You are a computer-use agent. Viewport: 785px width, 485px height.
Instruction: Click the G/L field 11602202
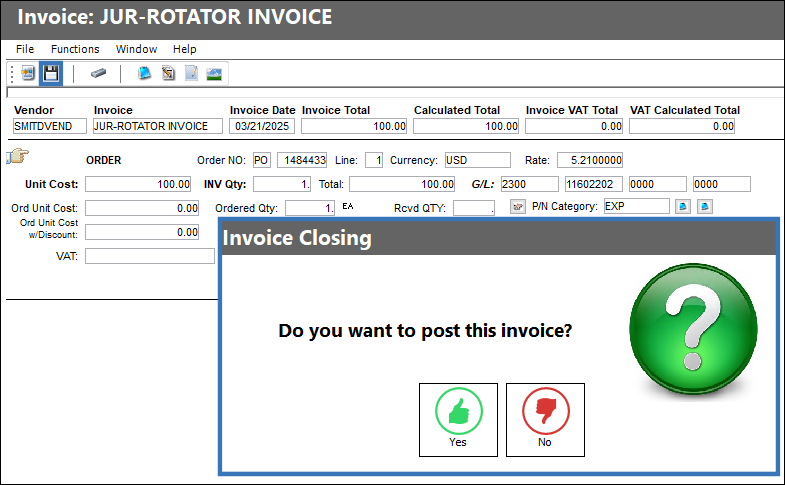coord(594,184)
